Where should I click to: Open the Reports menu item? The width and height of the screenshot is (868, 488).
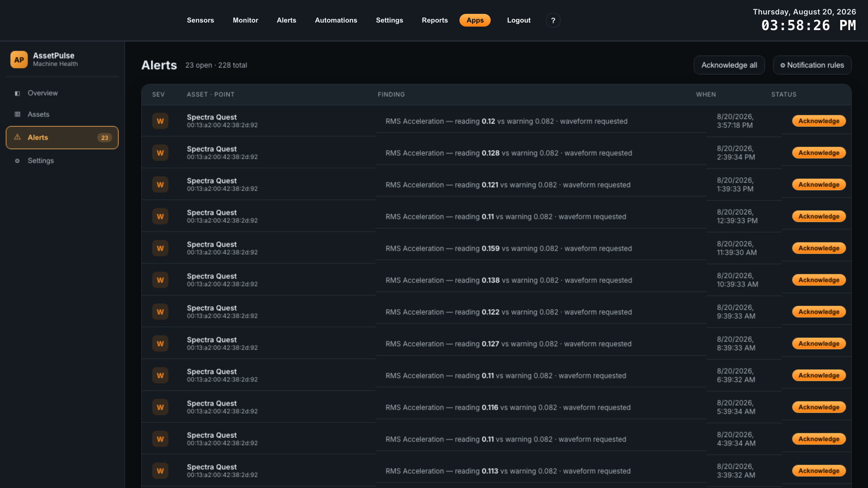[x=435, y=20]
